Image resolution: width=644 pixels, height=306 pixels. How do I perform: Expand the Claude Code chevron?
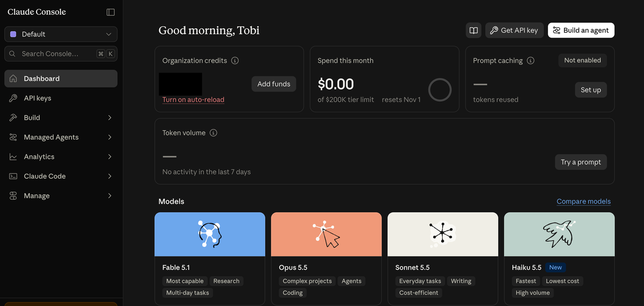click(109, 176)
